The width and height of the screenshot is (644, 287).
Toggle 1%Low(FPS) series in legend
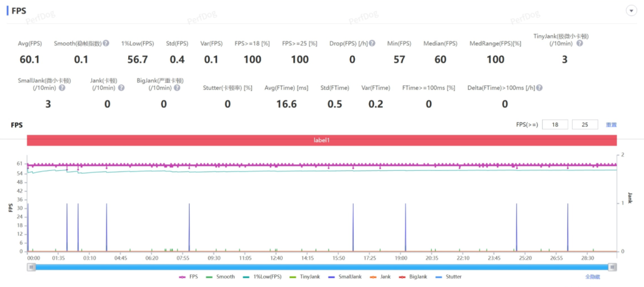[262, 277]
